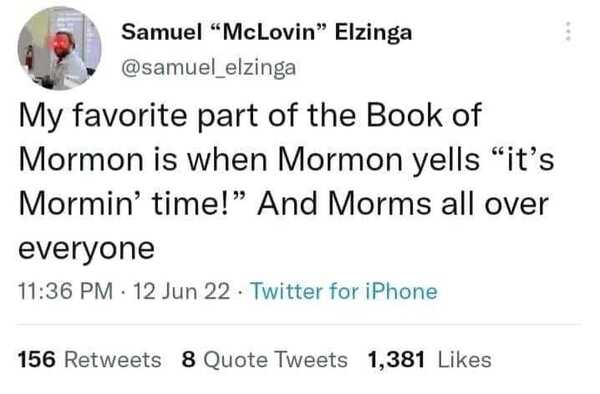
Task: Click "Book of" on the first line
Action: (424, 115)
